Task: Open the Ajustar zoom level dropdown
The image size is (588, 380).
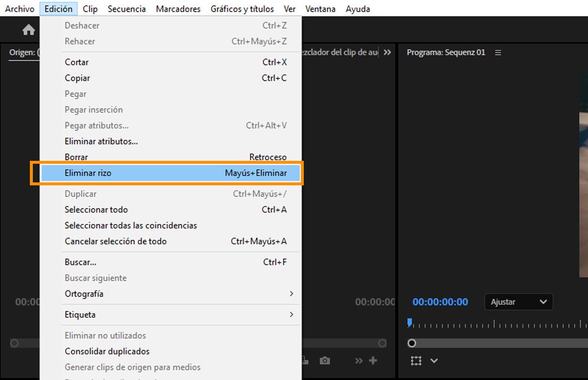Action: pos(518,302)
